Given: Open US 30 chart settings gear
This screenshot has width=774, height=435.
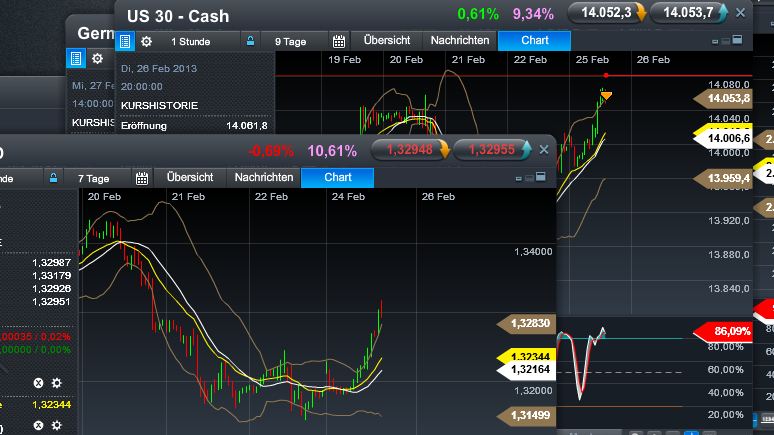Looking at the screenshot, I should (x=146, y=41).
